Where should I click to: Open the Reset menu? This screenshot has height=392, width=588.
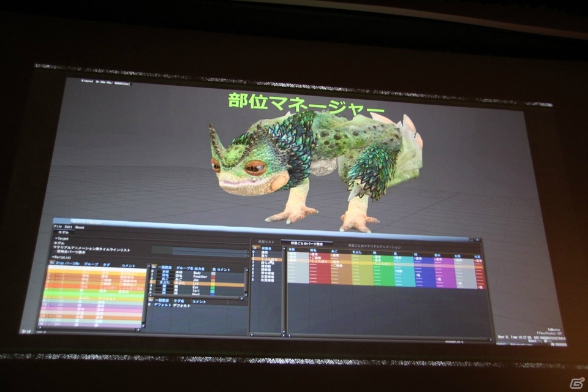point(80,227)
